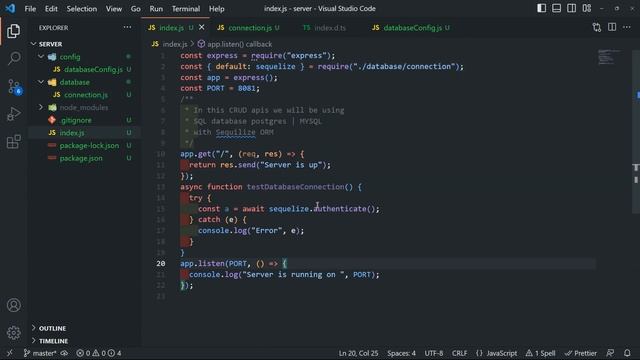
Task: Open package.json in explorer
Action: click(x=81, y=158)
